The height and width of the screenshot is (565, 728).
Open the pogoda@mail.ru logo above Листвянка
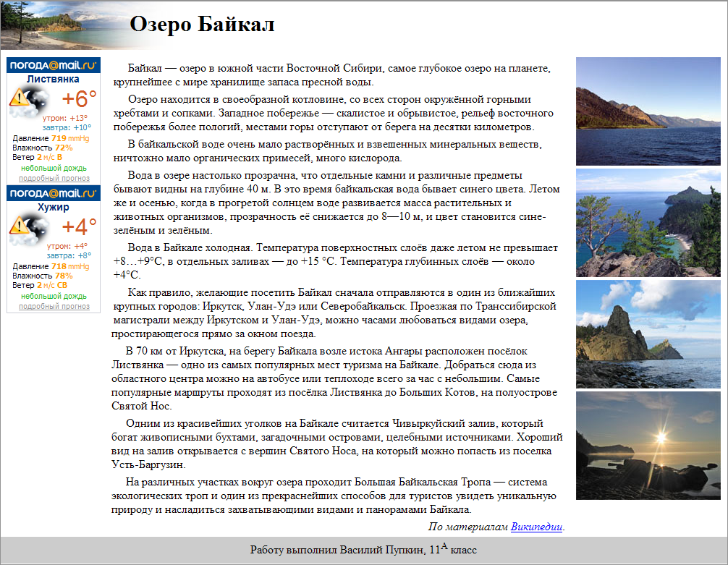(54, 65)
